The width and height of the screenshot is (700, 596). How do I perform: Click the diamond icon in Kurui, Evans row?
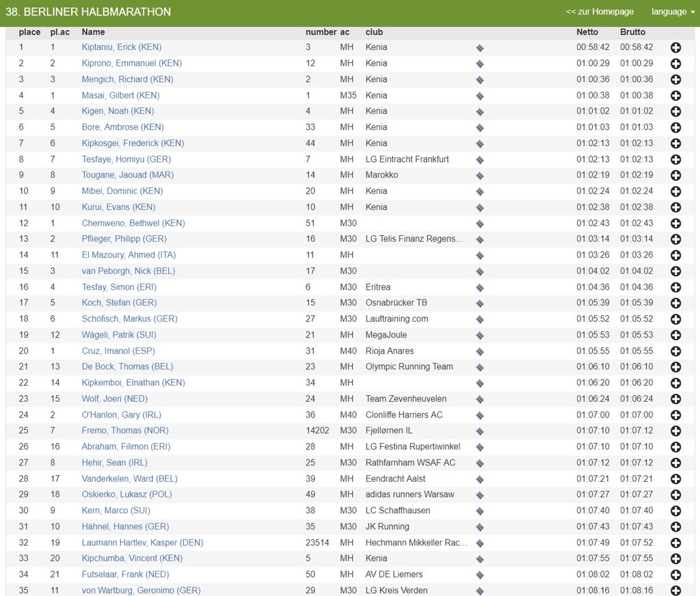pyautogui.click(x=480, y=208)
